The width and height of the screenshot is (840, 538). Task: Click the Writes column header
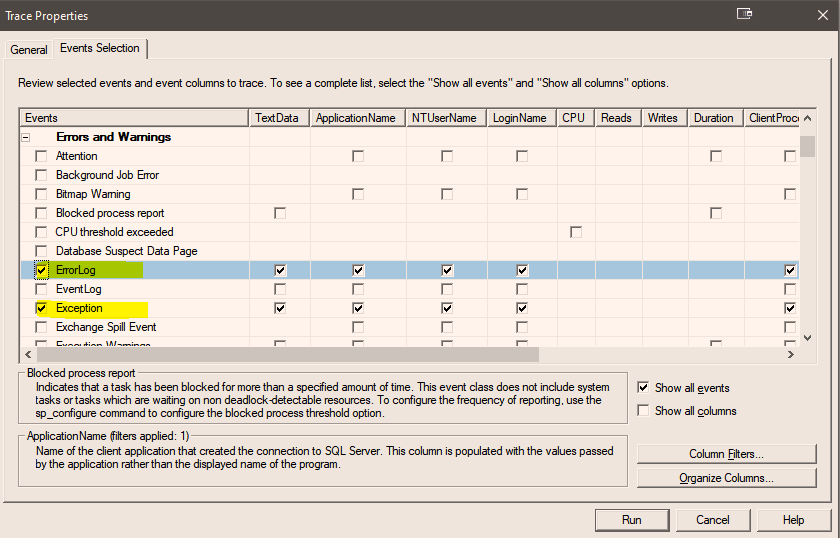(664, 118)
